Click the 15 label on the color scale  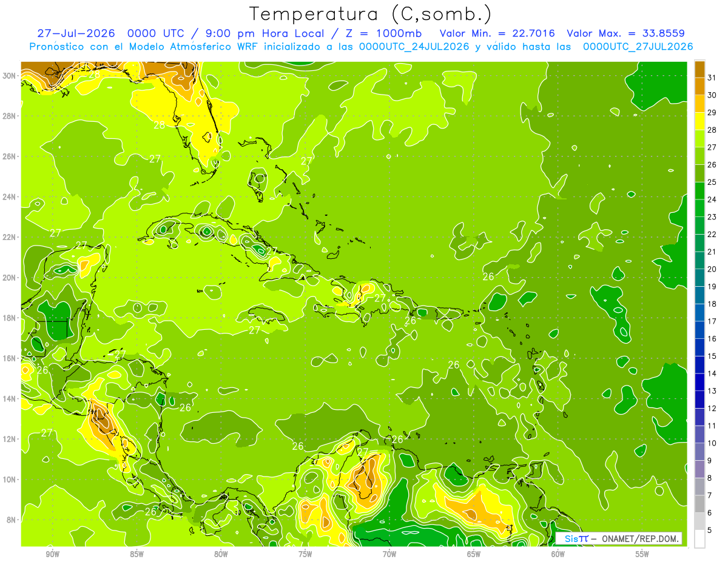pyautogui.click(x=712, y=356)
